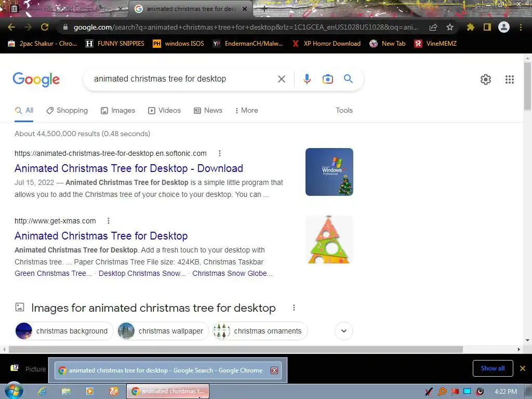Open EndermanCH/Malw... bookmark
The width and height of the screenshot is (532, 399).
pyautogui.click(x=248, y=44)
